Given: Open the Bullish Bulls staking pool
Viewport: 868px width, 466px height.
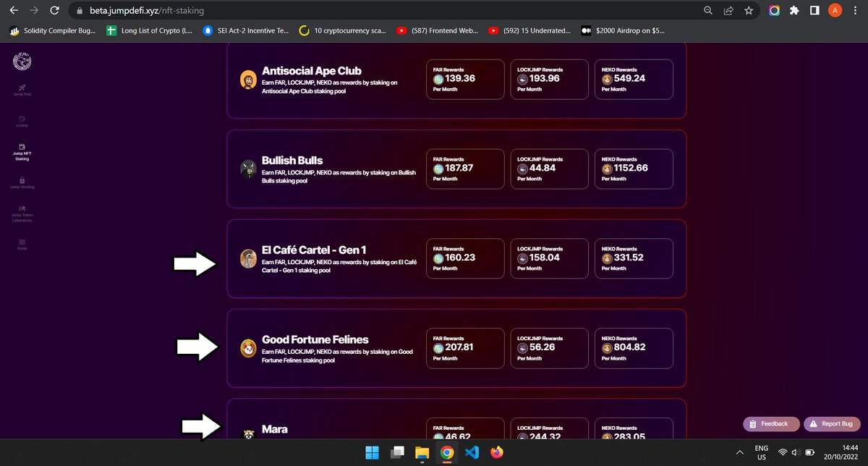Looking at the screenshot, I should point(456,169).
